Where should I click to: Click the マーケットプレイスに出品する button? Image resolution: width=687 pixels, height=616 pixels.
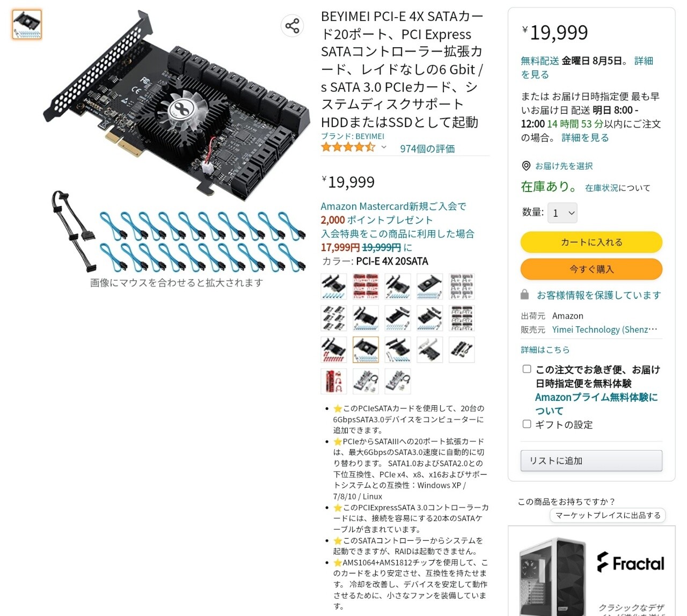[608, 515]
